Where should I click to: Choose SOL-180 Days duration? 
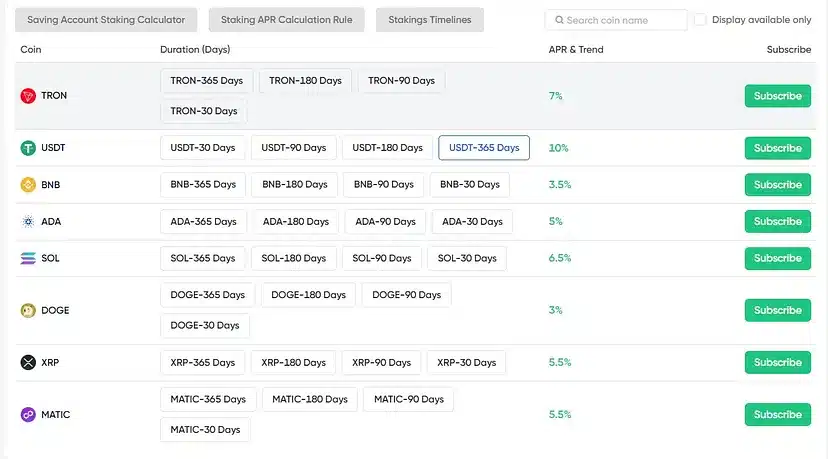(294, 258)
